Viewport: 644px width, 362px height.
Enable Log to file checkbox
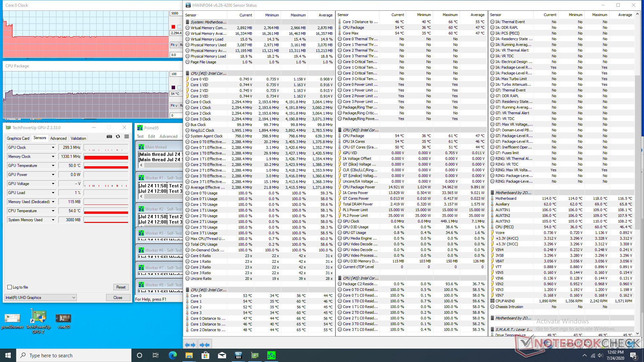pos(10,287)
